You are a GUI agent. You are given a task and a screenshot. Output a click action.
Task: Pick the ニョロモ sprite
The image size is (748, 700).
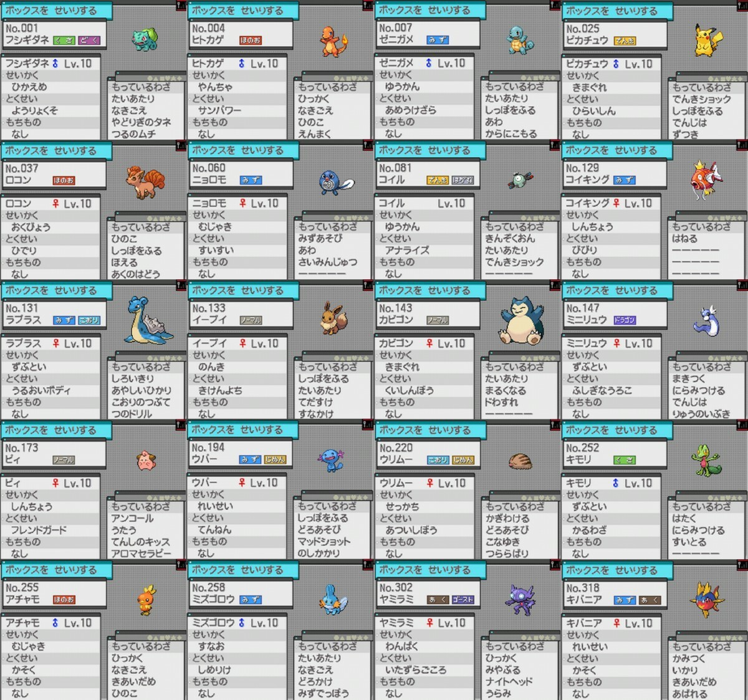(x=335, y=183)
